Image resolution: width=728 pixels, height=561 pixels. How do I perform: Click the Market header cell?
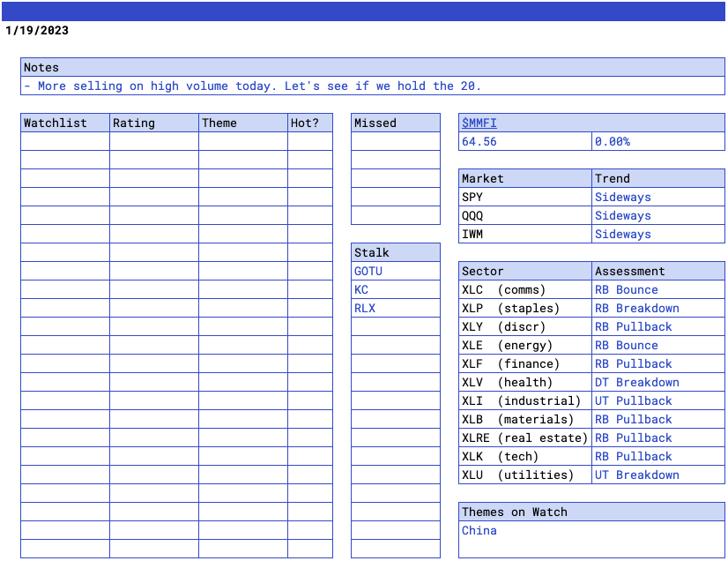click(x=525, y=178)
